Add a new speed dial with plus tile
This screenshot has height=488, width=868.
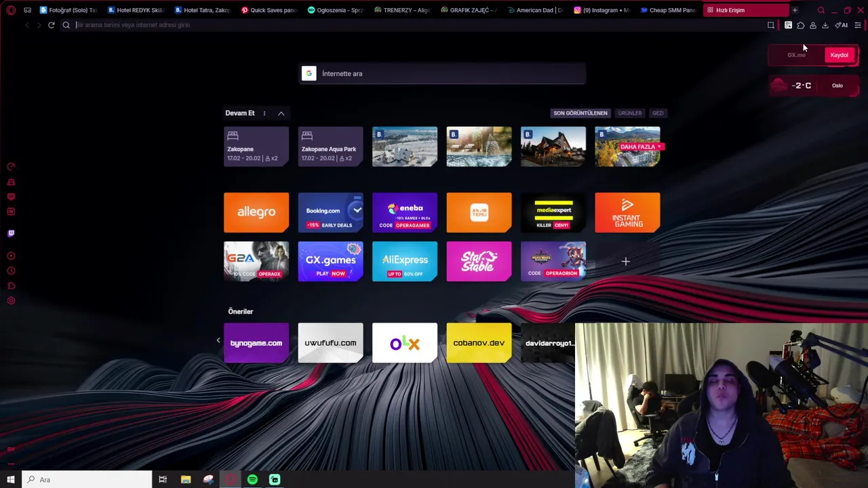coord(626,261)
